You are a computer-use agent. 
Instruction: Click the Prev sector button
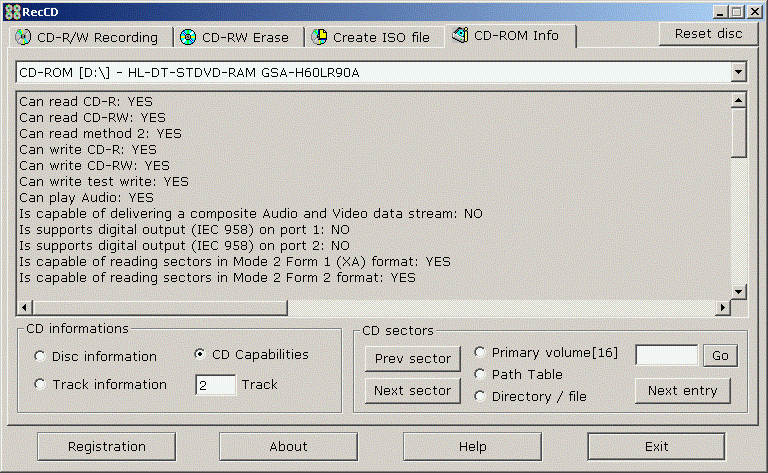(x=412, y=359)
